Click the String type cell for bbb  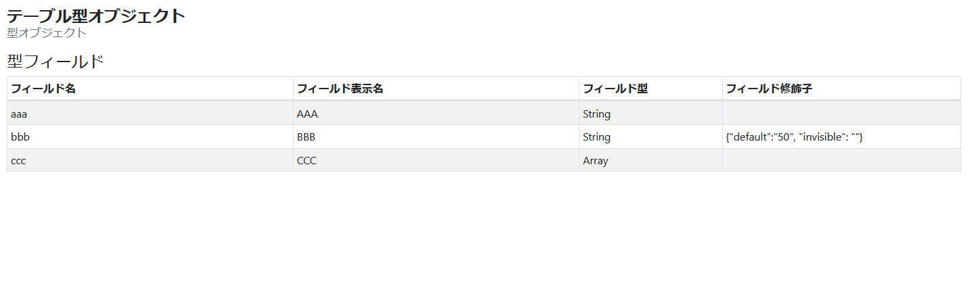pos(596,137)
